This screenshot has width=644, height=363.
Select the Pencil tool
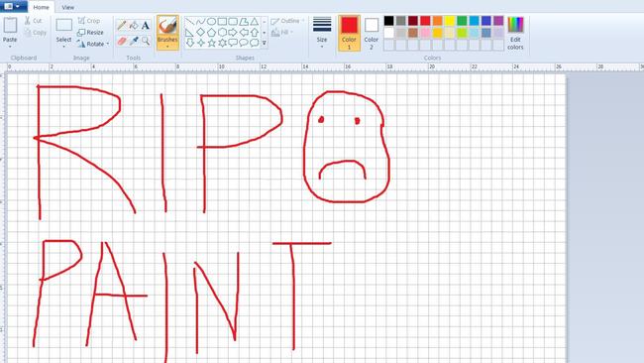[x=122, y=26]
